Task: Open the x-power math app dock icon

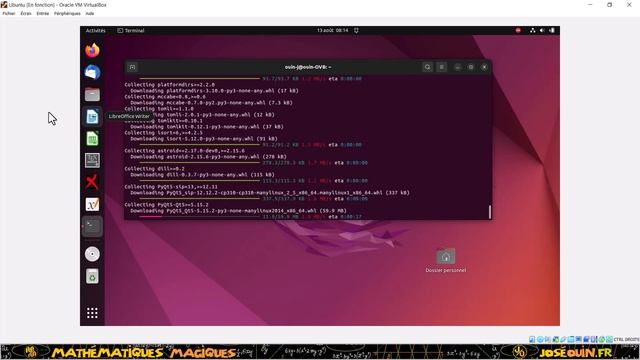Action: point(92,204)
